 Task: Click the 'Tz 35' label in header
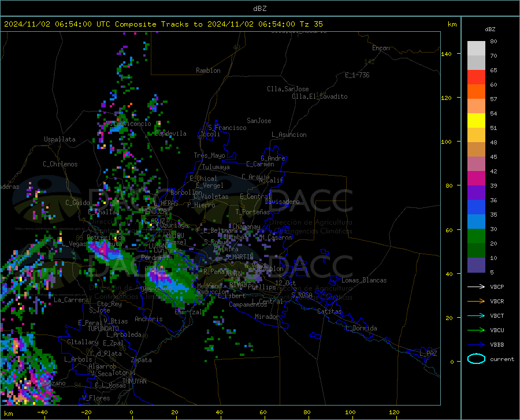point(311,24)
